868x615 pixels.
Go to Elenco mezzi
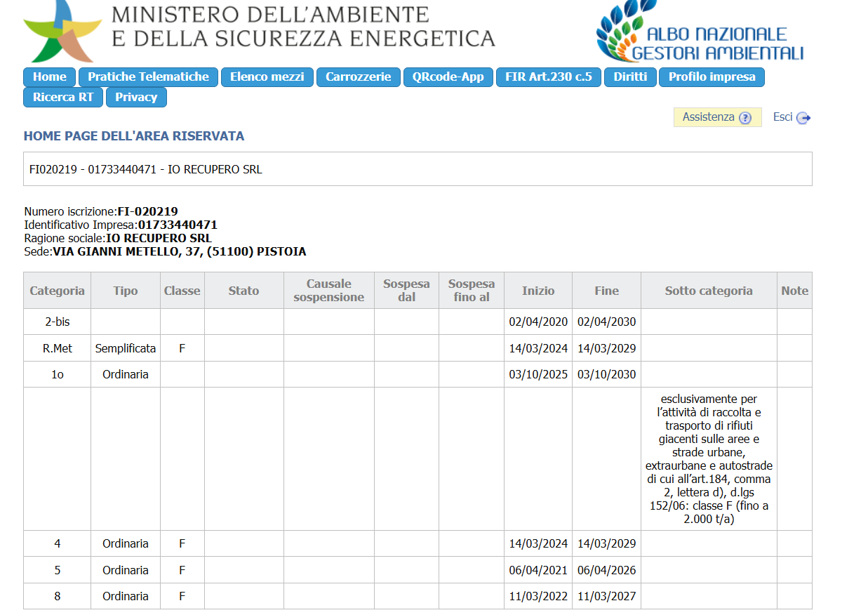pos(267,77)
